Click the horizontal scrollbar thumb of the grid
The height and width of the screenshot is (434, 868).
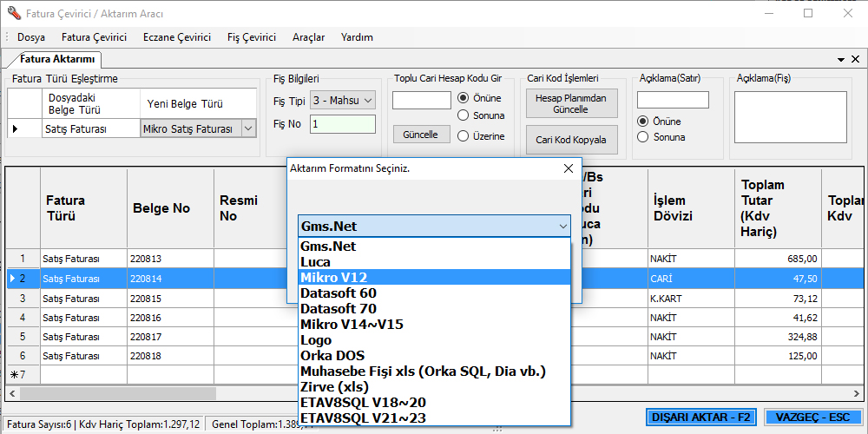coord(117,393)
